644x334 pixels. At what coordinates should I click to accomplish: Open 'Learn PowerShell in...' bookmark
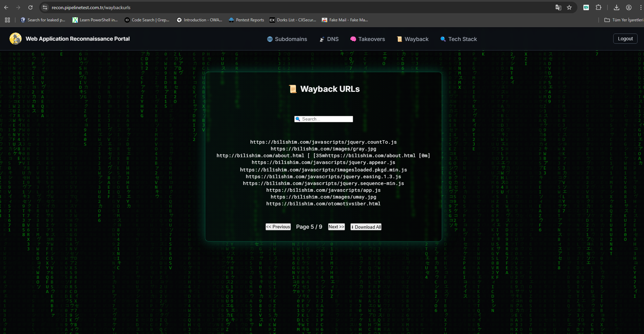(95, 20)
